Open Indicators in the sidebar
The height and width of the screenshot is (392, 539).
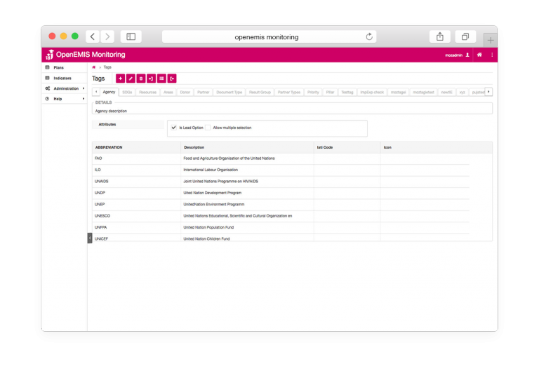(62, 78)
